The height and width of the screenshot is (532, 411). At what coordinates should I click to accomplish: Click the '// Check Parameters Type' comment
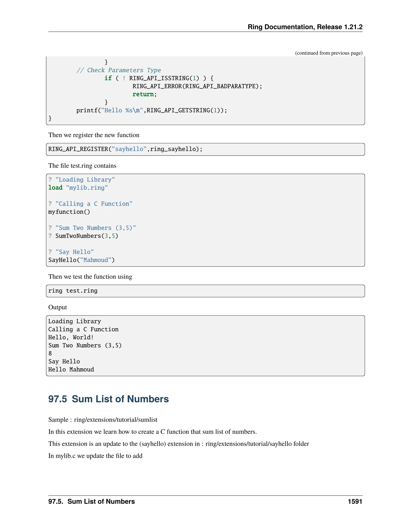(x=119, y=70)
